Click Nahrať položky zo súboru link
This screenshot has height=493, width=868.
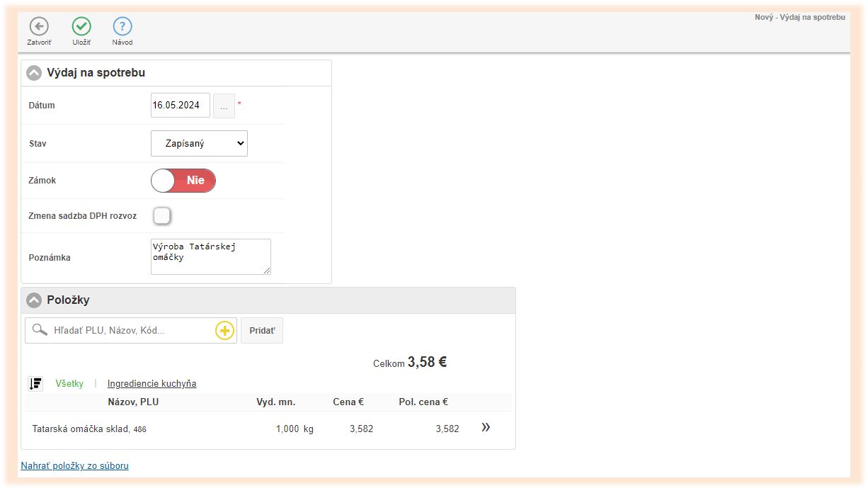pyautogui.click(x=75, y=466)
